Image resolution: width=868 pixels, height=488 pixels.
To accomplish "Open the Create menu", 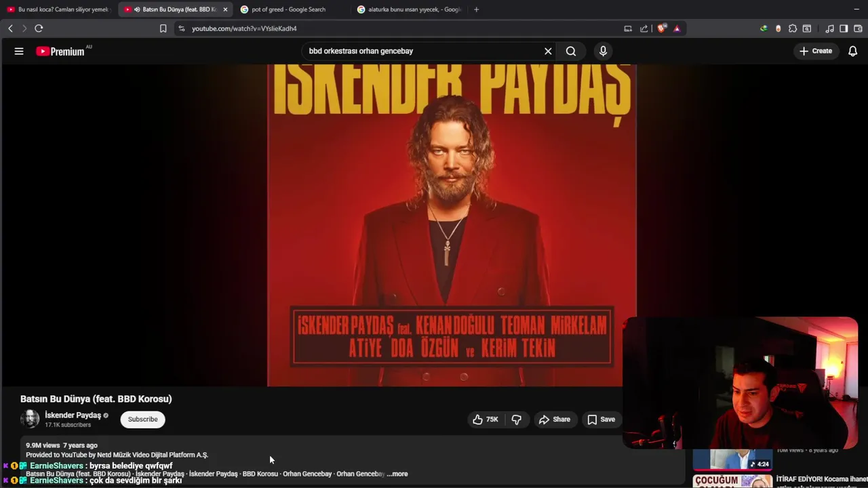I will 816,51.
